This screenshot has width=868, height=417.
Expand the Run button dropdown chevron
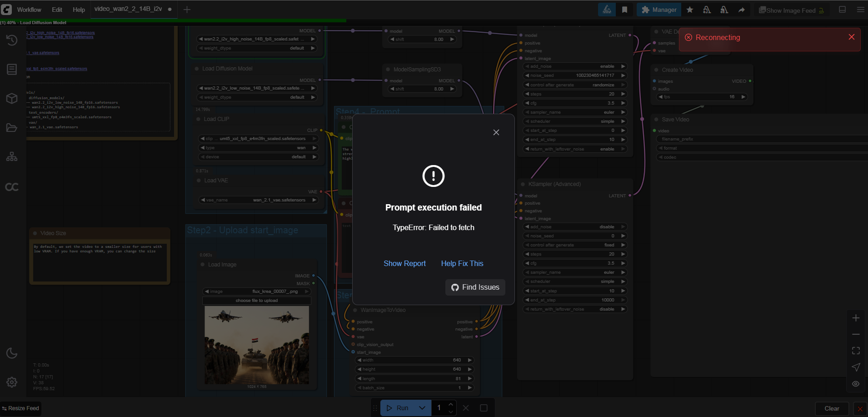[422, 408]
